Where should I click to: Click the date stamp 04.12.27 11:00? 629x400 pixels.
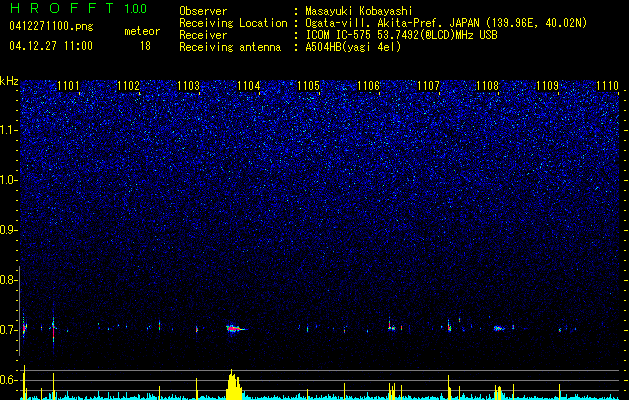tap(51, 46)
